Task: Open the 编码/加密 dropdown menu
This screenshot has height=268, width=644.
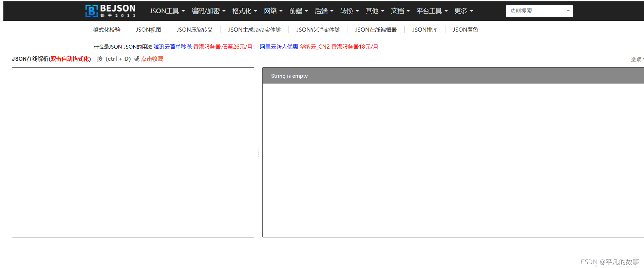Action: click(208, 11)
